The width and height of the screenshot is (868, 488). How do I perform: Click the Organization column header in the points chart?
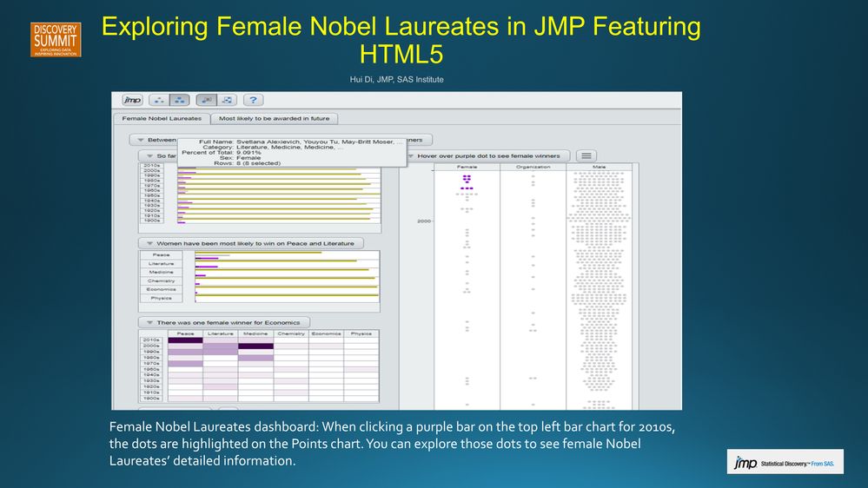pyautogui.click(x=533, y=167)
